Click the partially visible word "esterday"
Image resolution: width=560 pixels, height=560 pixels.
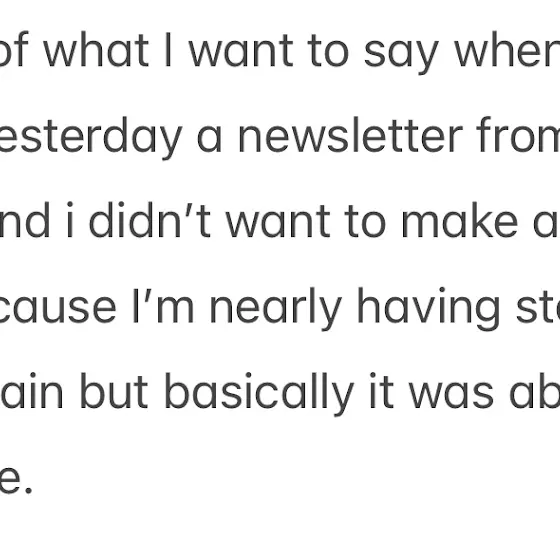pyautogui.click(x=91, y=138)
